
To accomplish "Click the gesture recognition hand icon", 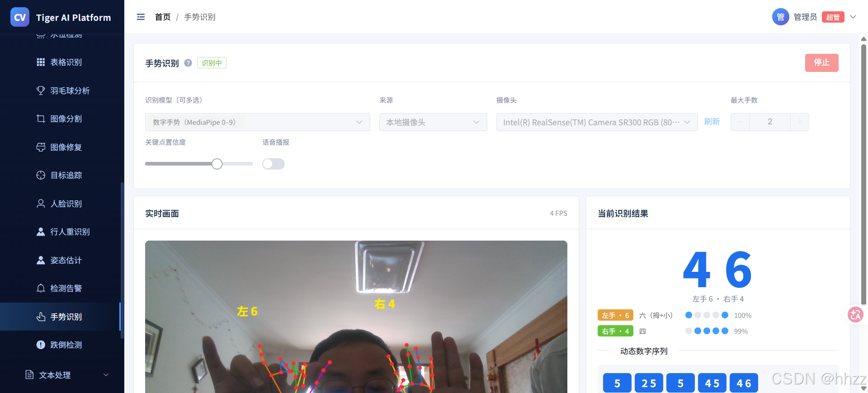I will point(41,317).
